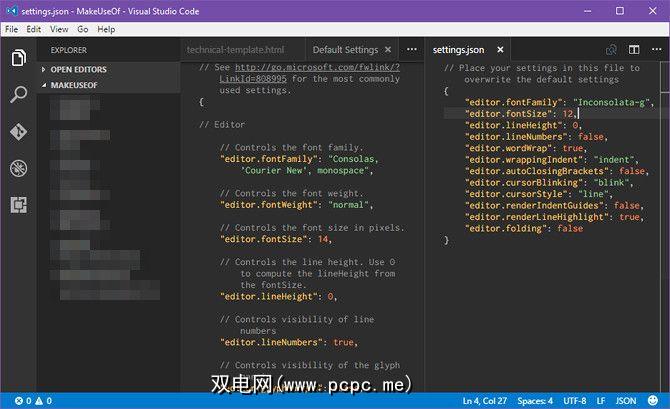Click the split editor icon
The image size is (670, 409).
click(x=633, y=49)
